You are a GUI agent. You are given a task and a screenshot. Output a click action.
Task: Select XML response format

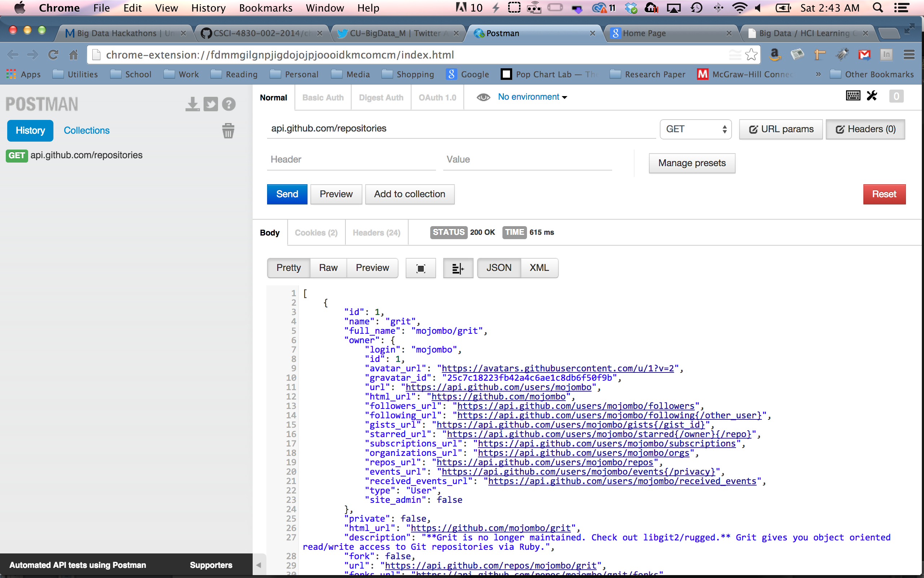click(540, 268)
